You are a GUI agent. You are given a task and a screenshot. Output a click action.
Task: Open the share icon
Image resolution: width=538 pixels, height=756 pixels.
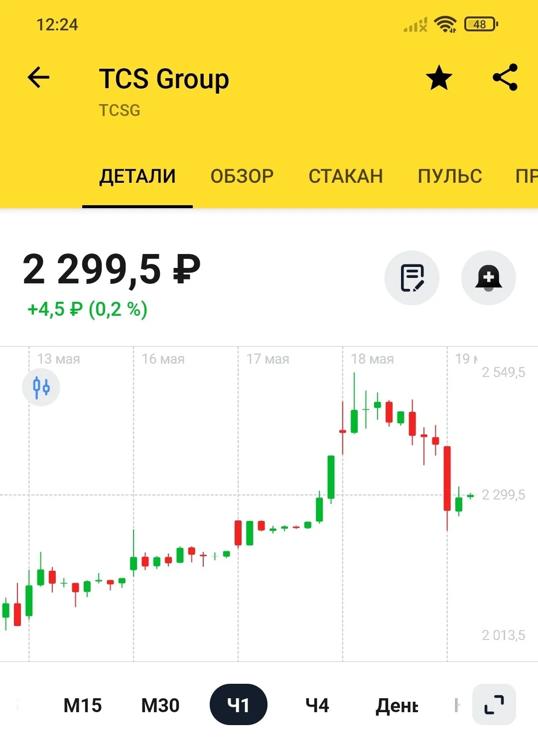click(x=505, y=77)
